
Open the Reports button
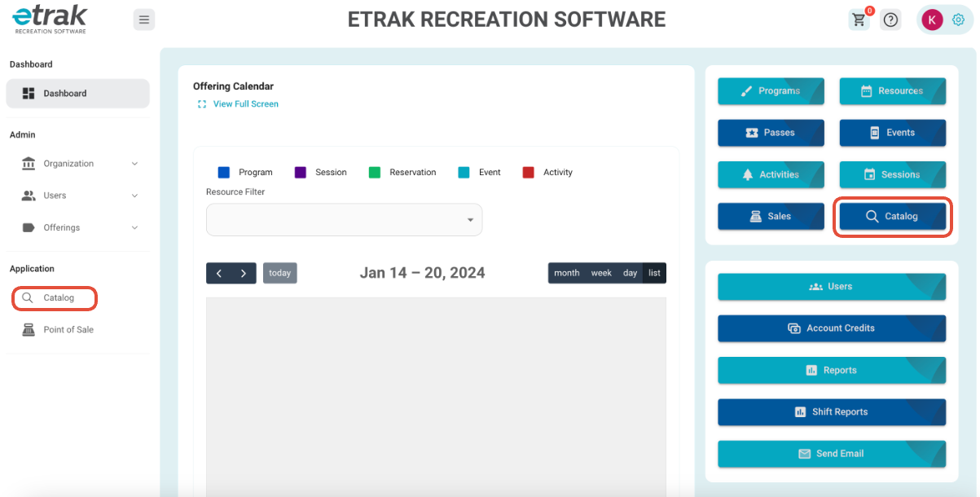pos(832,370)
